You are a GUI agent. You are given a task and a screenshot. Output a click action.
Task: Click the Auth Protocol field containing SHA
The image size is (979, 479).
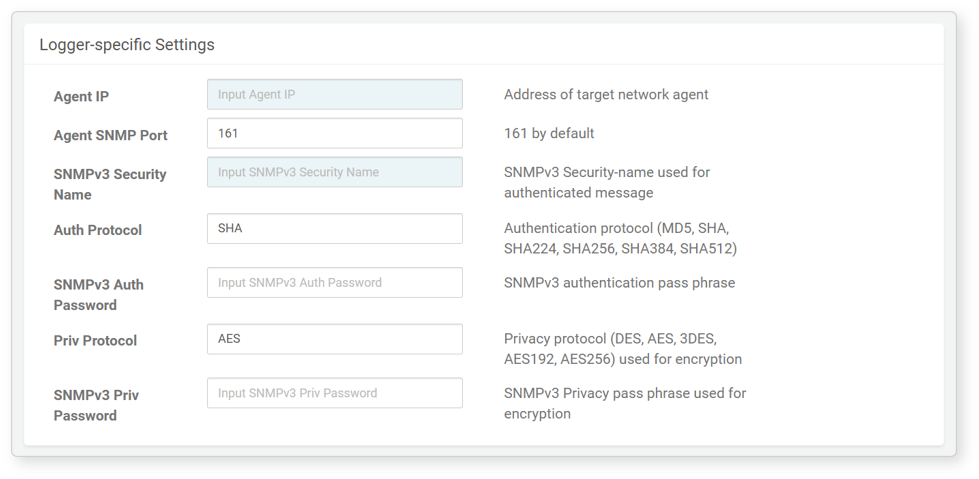coord(335,229)
